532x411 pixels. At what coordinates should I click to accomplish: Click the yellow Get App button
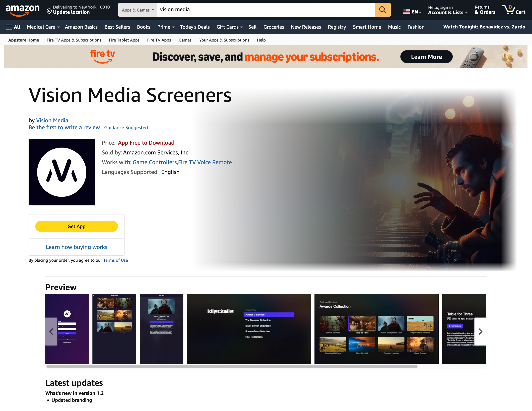77,226
